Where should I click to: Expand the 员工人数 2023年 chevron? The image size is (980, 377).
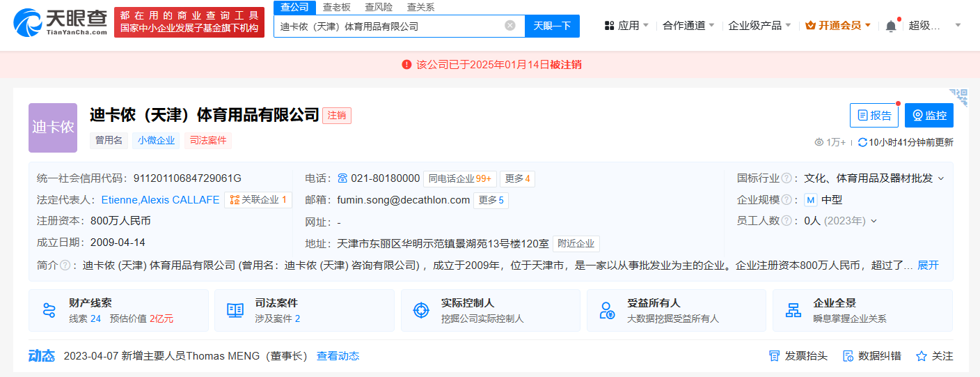point(874,221)
